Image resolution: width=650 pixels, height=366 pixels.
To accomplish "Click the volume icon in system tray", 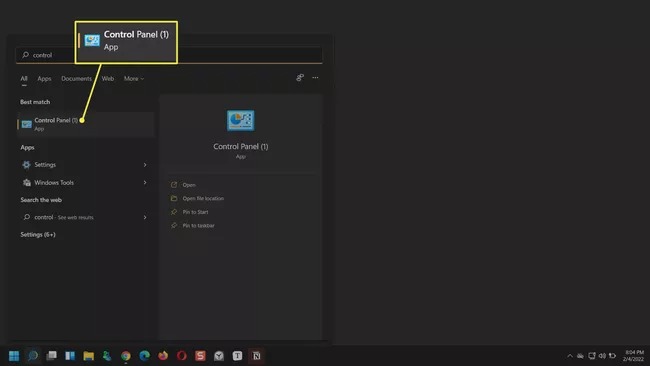I will tap(602, 356).
